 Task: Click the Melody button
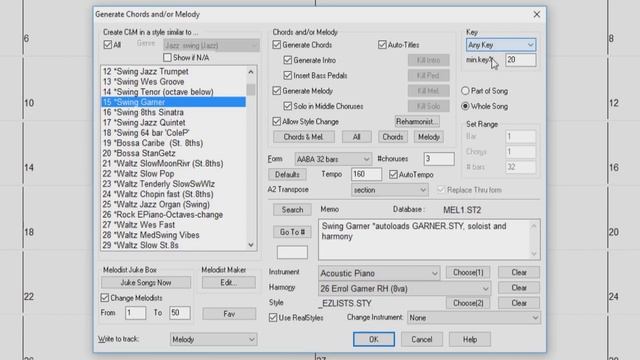429,137
